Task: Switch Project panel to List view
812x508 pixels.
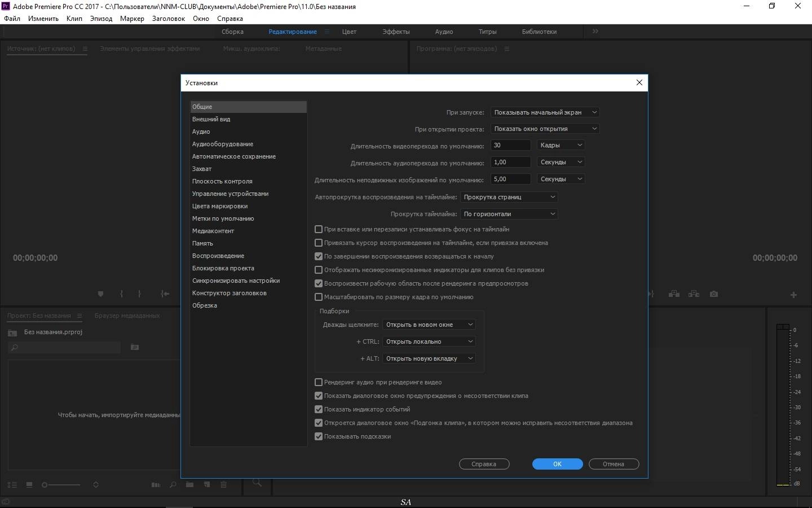Action: pos(12,485)
